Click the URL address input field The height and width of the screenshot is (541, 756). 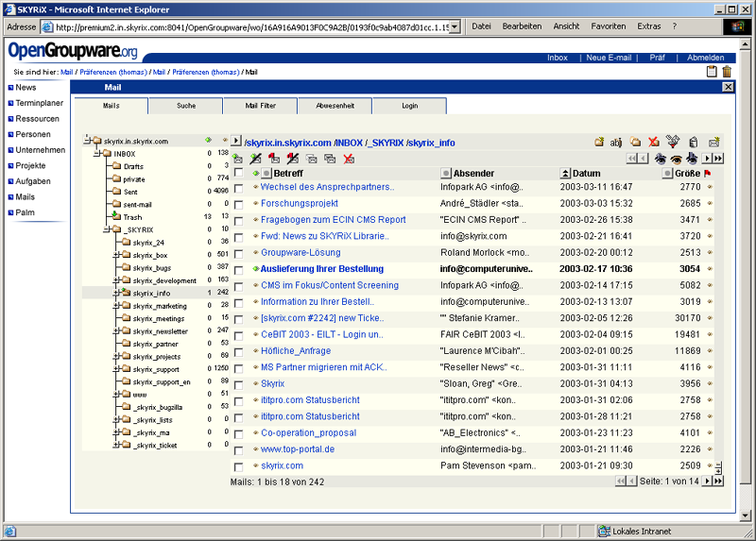[x=250, y=27]
